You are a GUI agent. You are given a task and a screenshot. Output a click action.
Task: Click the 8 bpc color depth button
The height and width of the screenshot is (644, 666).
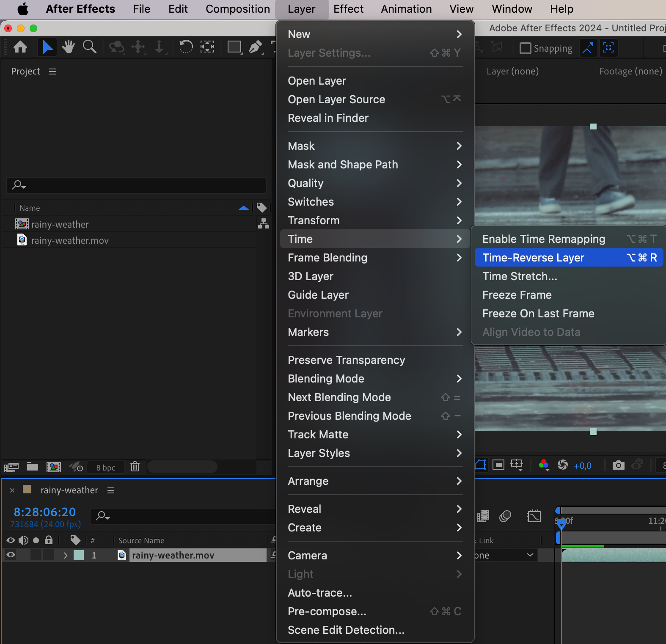[105, 468]
